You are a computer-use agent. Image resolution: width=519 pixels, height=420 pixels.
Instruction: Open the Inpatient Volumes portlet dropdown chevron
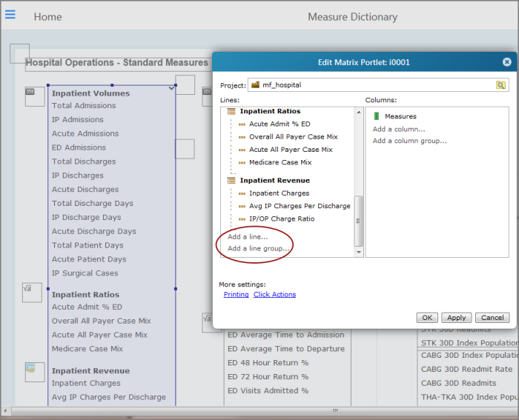171,88
